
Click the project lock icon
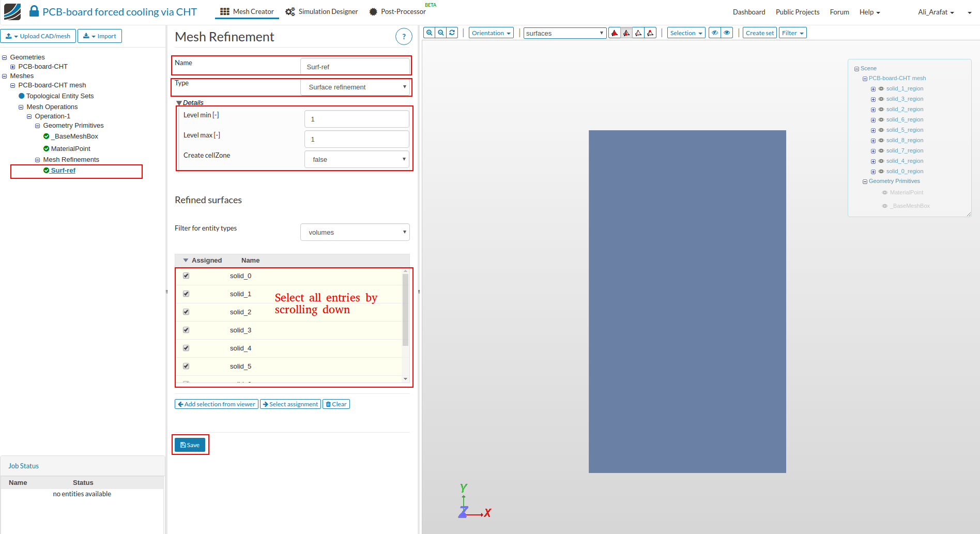(x=34, y=11)
